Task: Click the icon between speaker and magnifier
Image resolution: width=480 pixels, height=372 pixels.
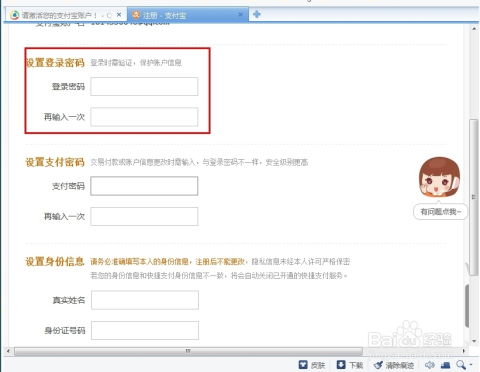Action: click(x=445, y=365)
